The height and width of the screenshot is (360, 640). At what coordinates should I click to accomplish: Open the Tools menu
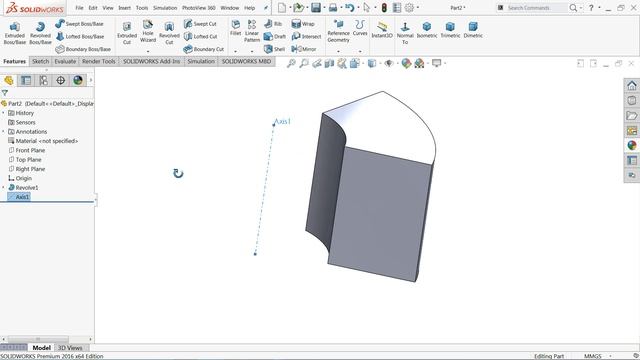(142, 8)
